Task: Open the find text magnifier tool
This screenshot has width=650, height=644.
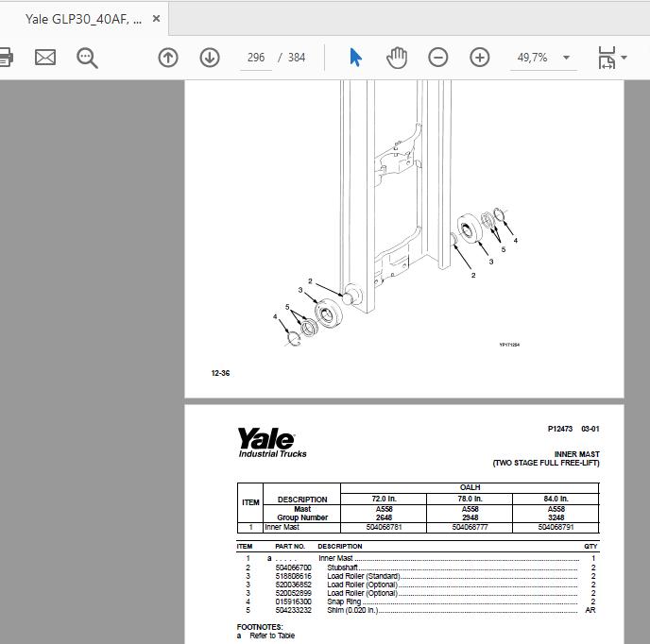Action: point(87,58)
